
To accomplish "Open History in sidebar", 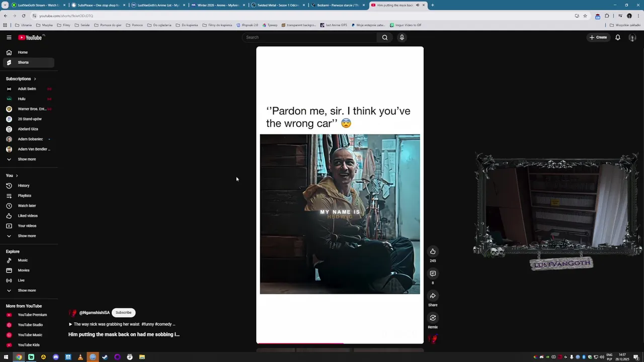I will point(28,186).
